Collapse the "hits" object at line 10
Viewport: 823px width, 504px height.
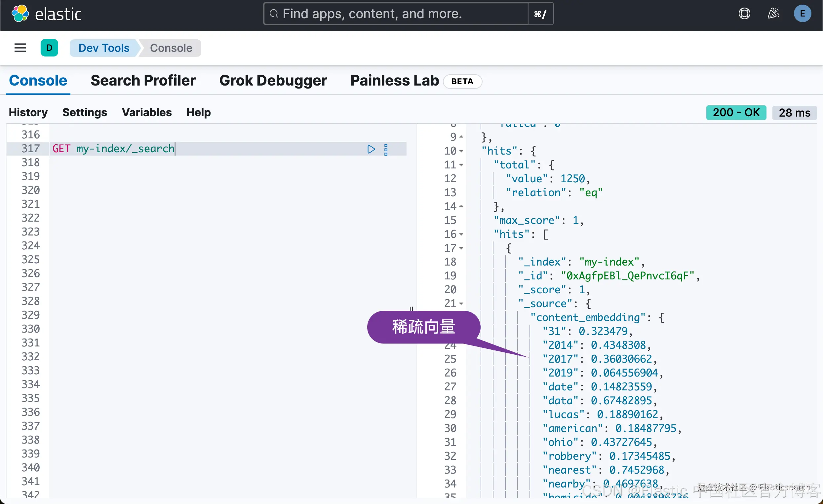pos(461,151)
